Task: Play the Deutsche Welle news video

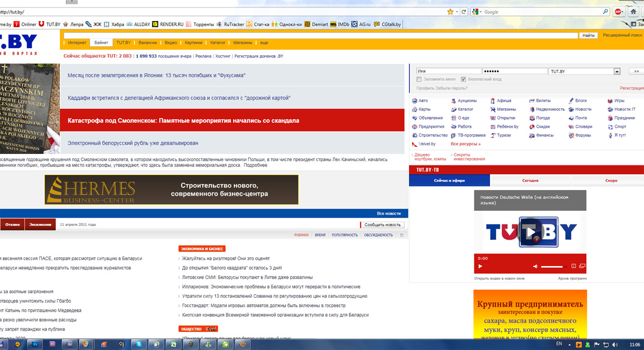Action: click(530, 232)
